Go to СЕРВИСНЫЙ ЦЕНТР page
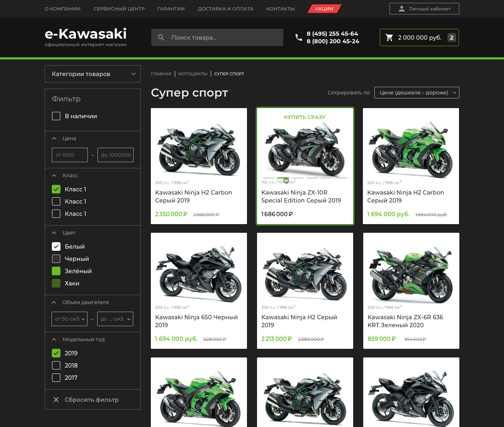The width and height of the screenshot is (504, 427). 119,9
